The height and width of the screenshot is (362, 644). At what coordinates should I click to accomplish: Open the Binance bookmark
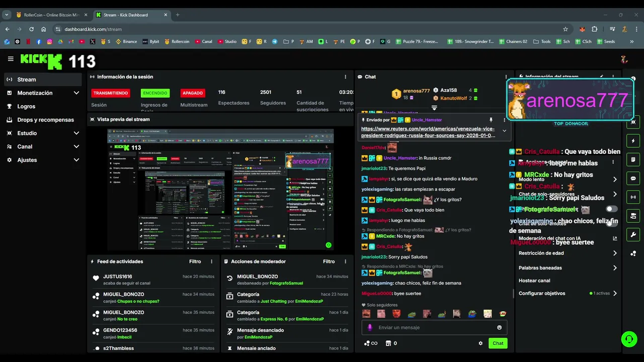[126, 41]
